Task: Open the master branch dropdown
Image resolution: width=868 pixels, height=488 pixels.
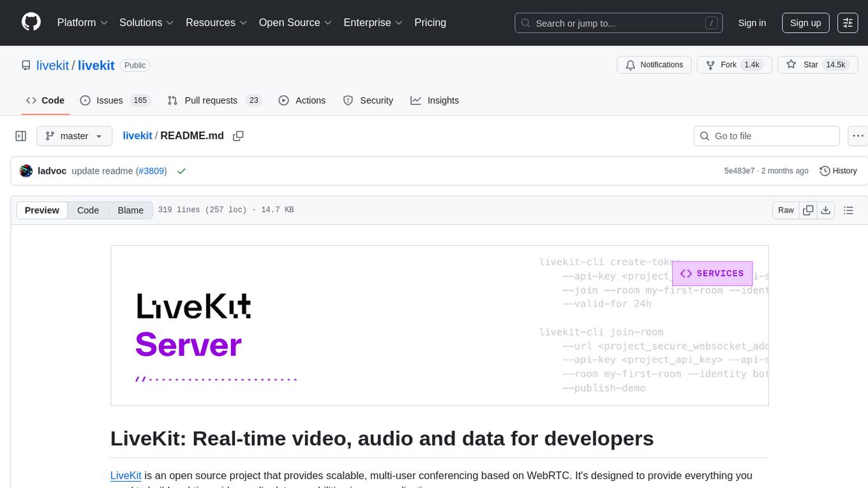Action: tap(74, 136)
